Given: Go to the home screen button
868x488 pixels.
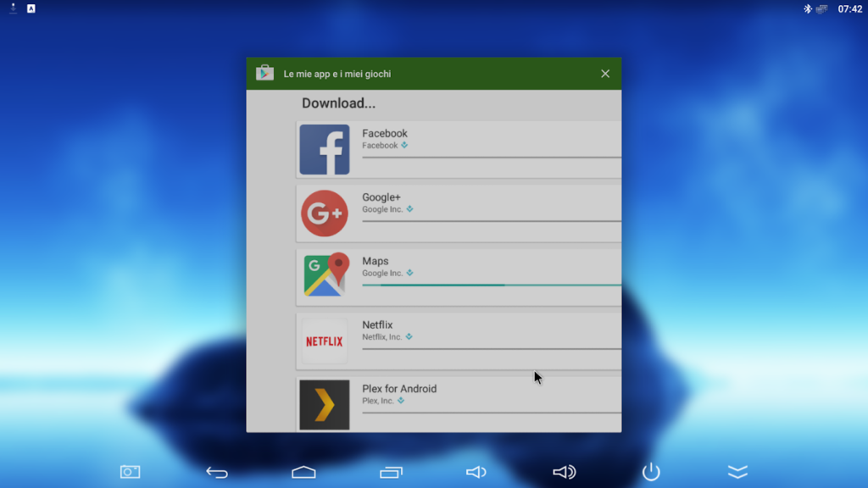Looking at the screenshot, I should (x=304, y=472).
